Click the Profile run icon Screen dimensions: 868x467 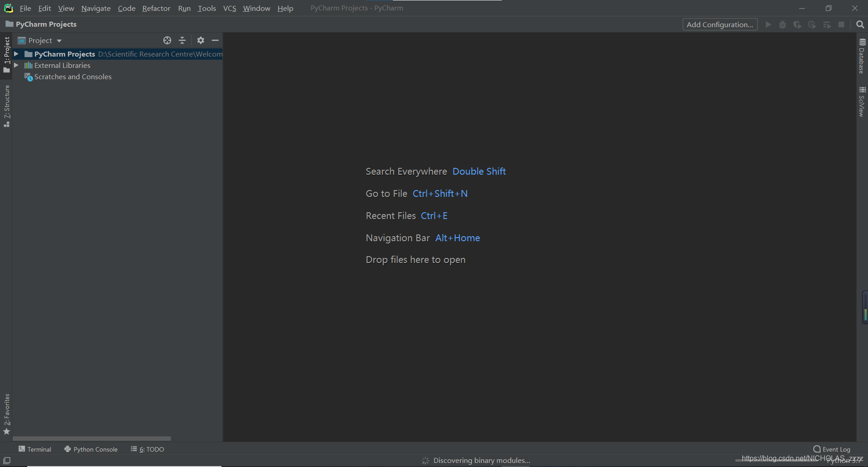(x=812, y=24)
